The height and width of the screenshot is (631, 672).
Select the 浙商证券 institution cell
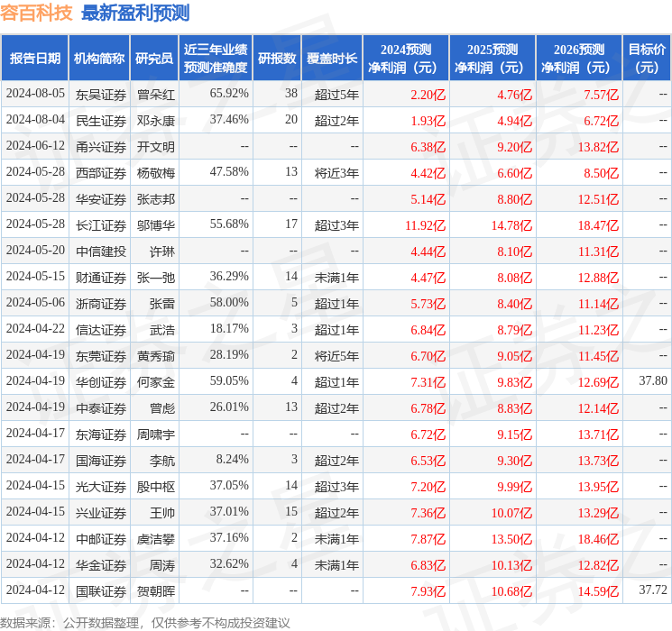click(101, 303)
